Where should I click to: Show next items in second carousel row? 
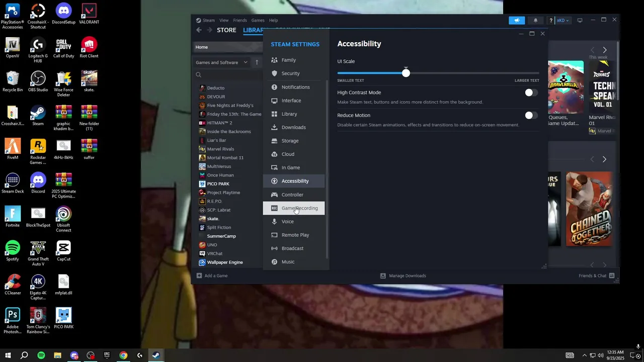click(604, 159)
